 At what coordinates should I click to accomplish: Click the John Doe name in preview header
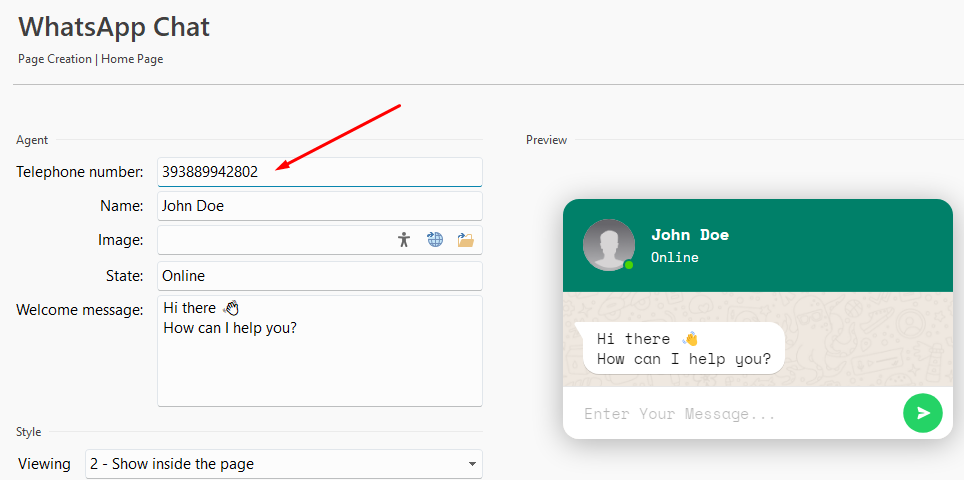(690, 235)
